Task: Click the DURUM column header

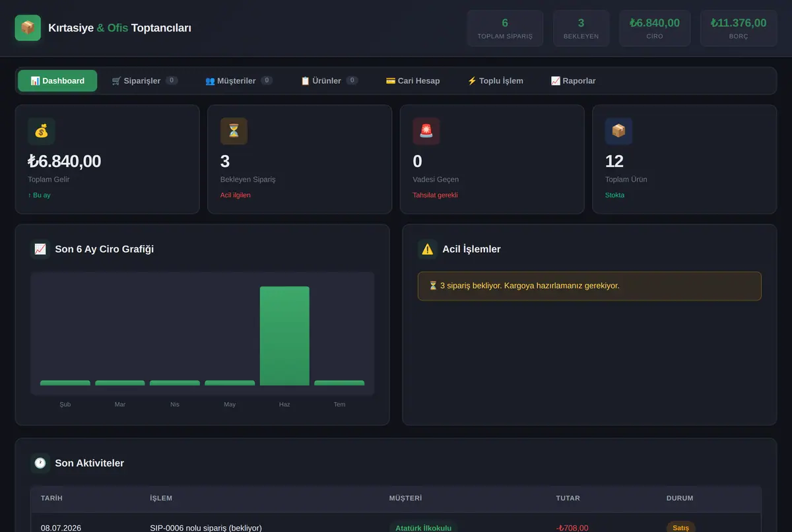Action: (x=680, y=498)
